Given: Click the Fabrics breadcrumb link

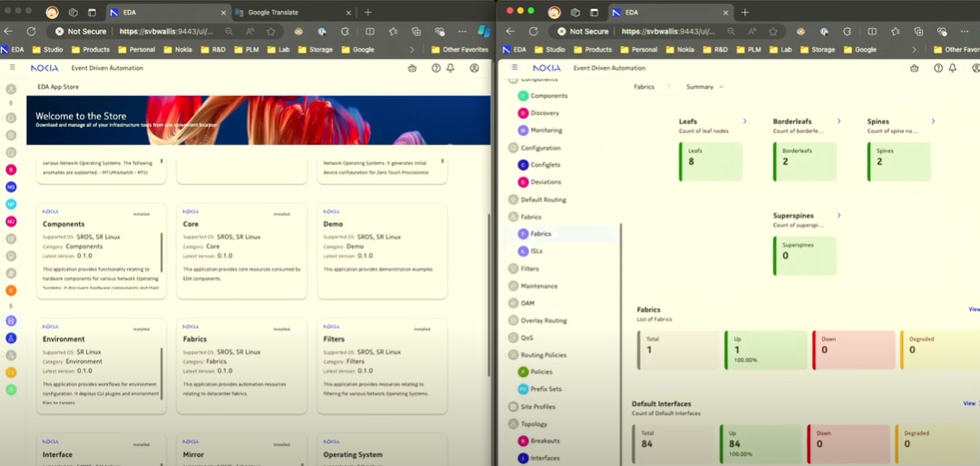Looking at the screenshot, I should 643,87.
